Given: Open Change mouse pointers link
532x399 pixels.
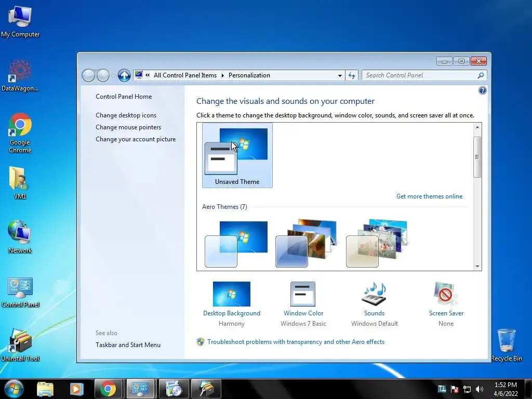Looking at the screenshot, I should pos(128,127).
